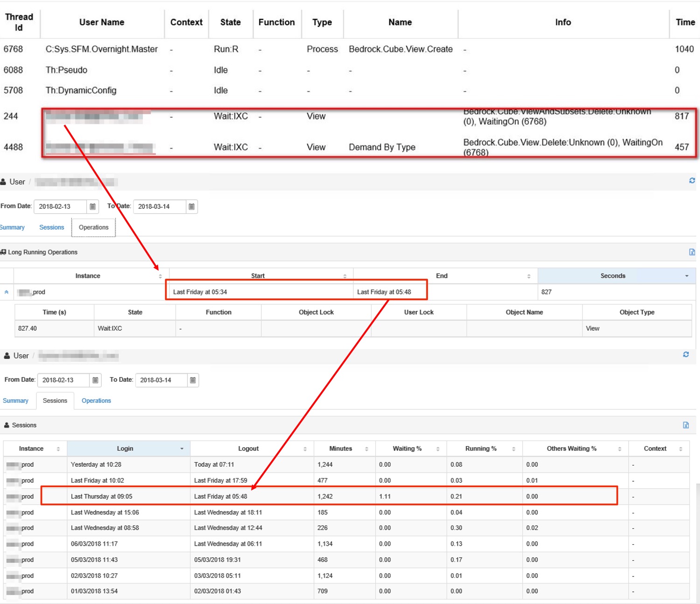Open calendar picker for second To Date field
This screenshot has width=700, height=604.
click(193, 380)
